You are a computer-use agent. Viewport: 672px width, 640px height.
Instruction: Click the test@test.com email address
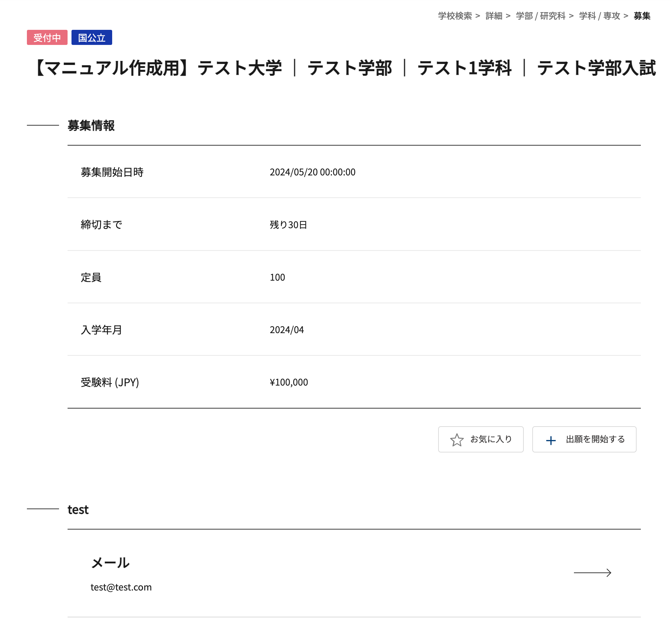point(121,587)
